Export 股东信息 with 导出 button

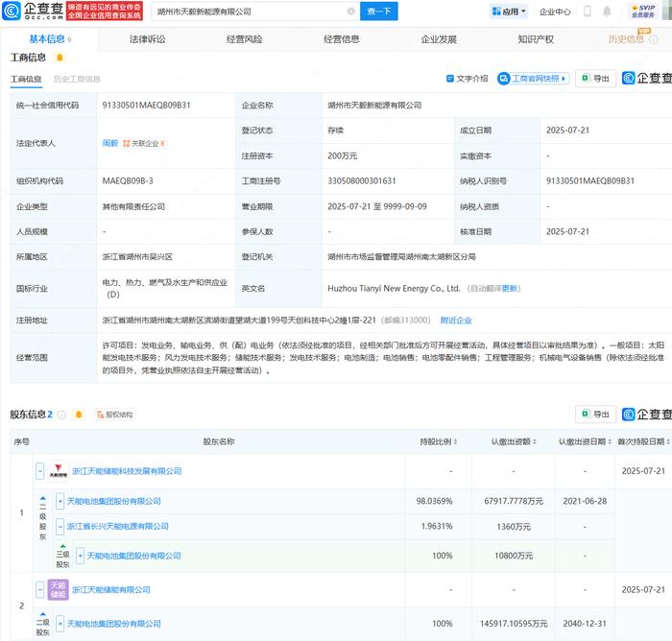(596, 415)
